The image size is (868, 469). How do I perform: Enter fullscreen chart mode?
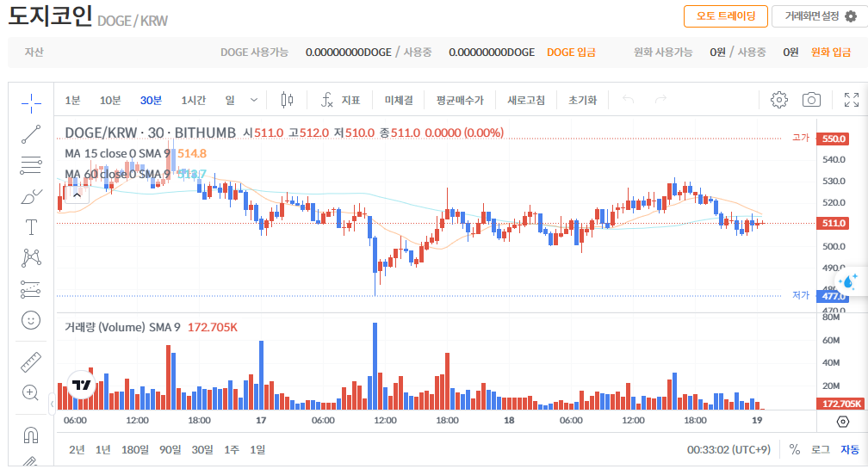click(x=852, y=100)
